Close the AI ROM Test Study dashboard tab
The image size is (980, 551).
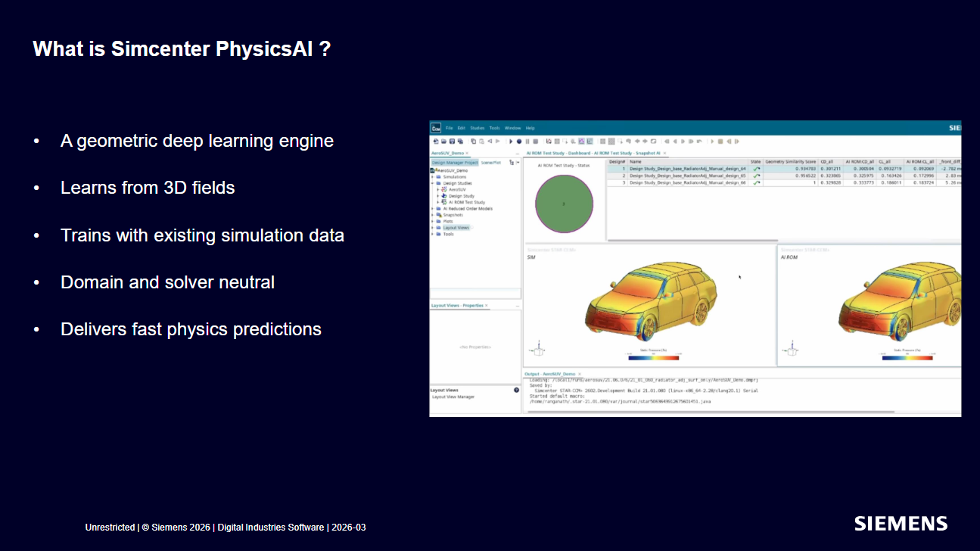(x=664, y=153)
